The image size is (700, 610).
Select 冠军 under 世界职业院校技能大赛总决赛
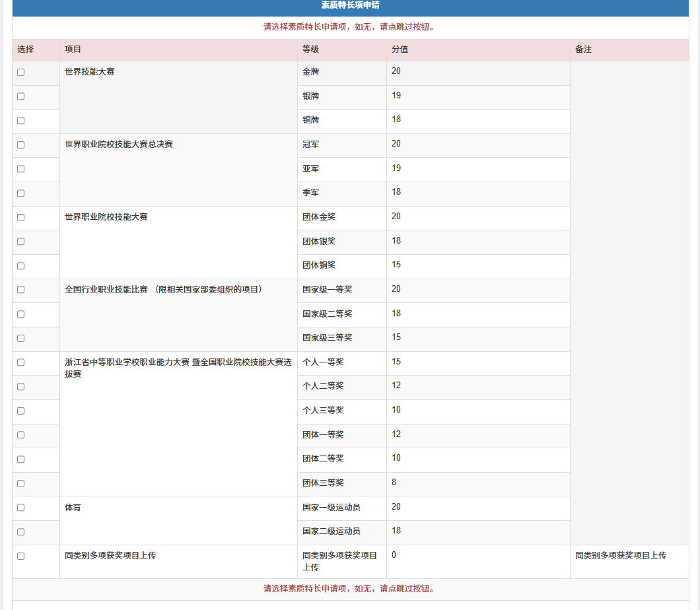(20, 145)
